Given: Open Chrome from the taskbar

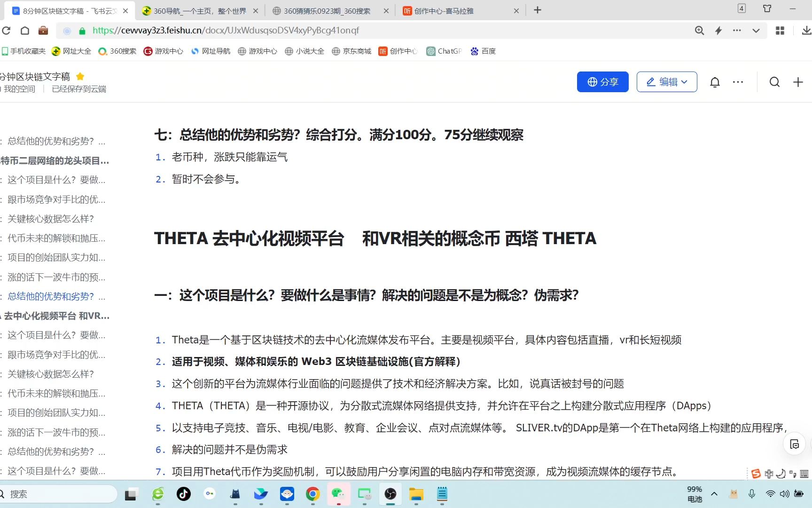Looking at the screenshot, I should point(312,494).
